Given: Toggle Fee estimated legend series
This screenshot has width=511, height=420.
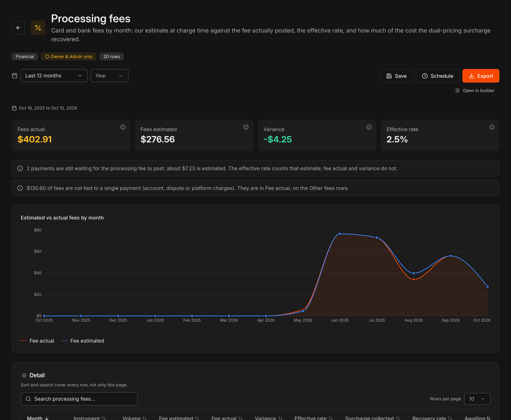Looking at the screenshot, I should [x=83, y=341].
